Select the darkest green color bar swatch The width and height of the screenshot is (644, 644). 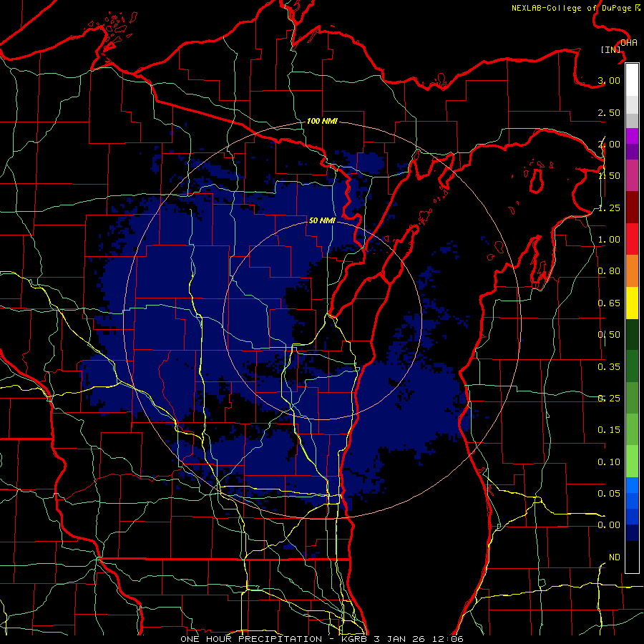point(632,334)
